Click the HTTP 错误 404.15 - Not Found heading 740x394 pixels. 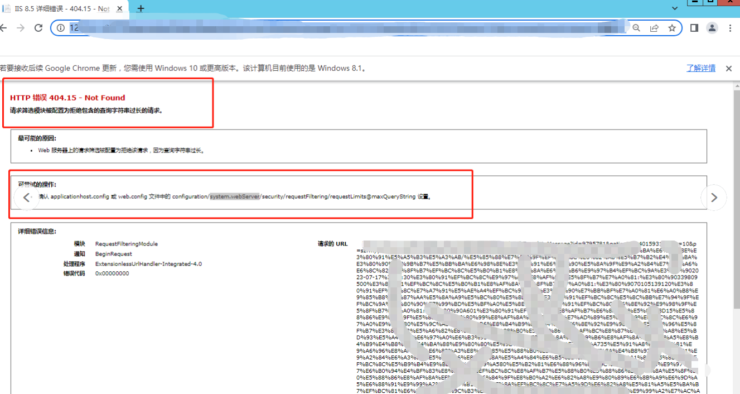click(67, 98)
